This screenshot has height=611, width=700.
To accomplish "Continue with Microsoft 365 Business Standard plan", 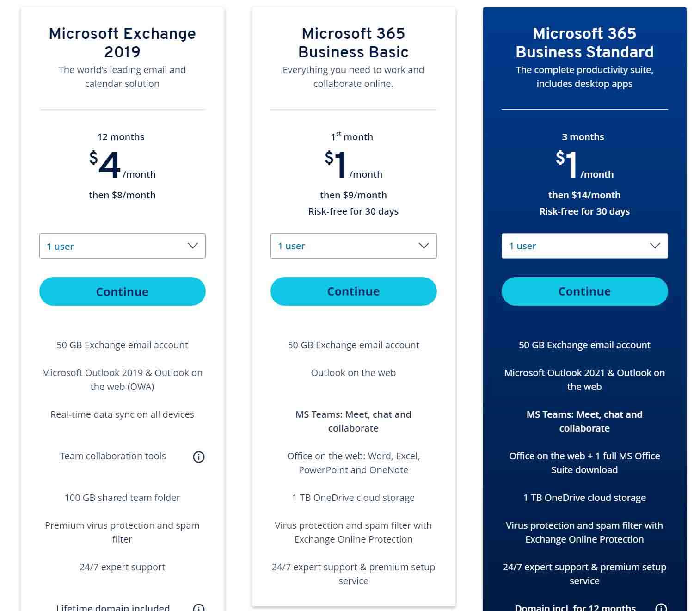I will pyautogui.click(x=585, y=291).
